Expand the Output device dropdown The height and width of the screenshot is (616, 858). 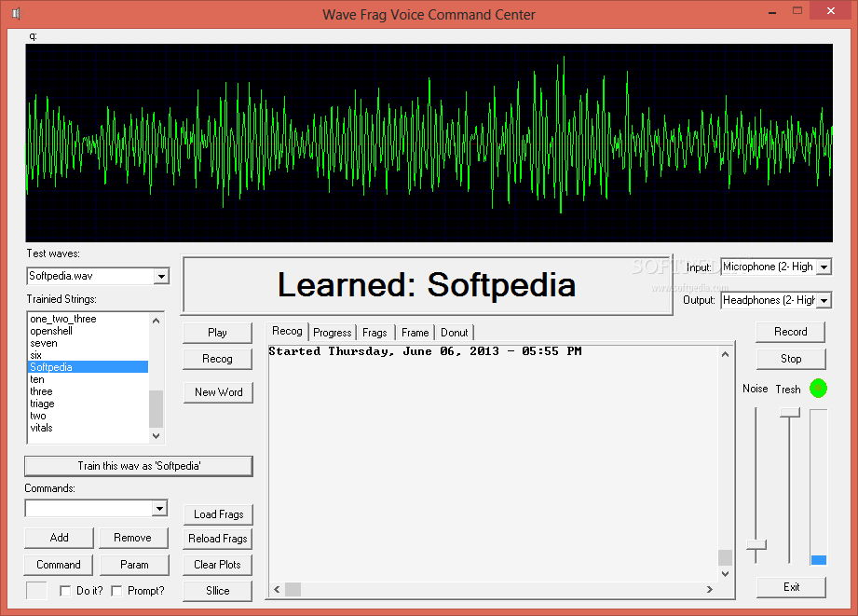[824, 300]
